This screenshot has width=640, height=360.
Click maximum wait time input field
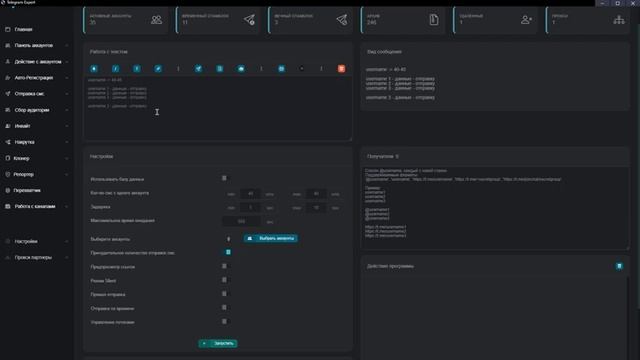pos(242,222)
